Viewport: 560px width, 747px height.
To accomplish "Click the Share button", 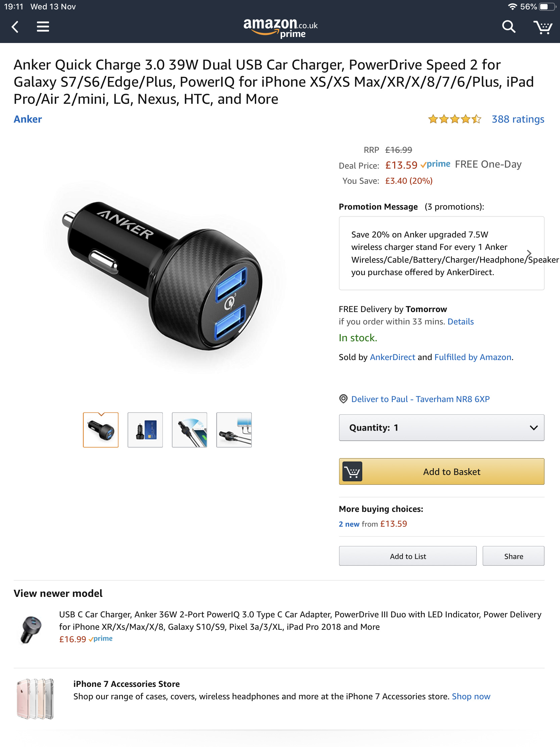I will click(513, 556).
